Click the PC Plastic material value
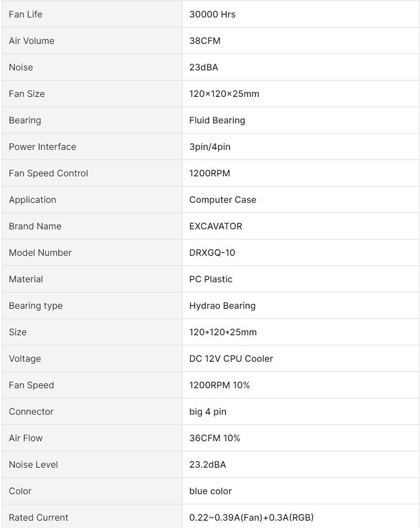Screen dimensions: 420x528 point(211,279)
